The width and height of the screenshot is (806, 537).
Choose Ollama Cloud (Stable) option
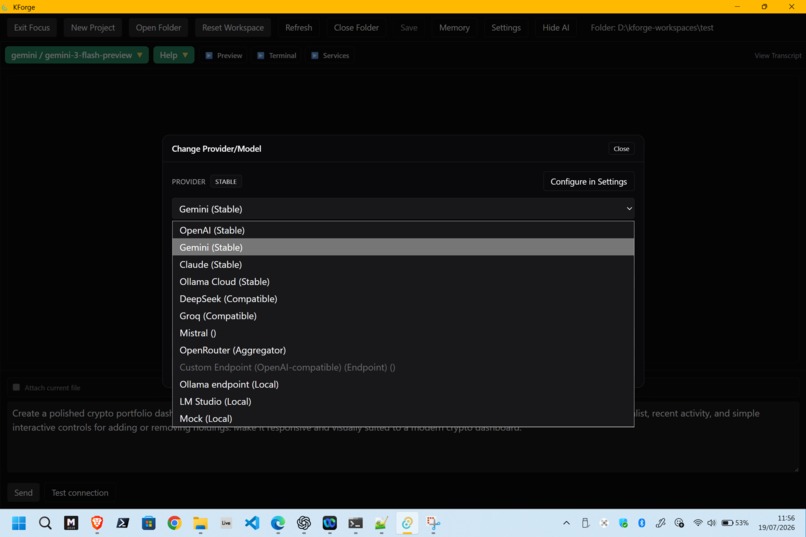(x=403, y=282)
